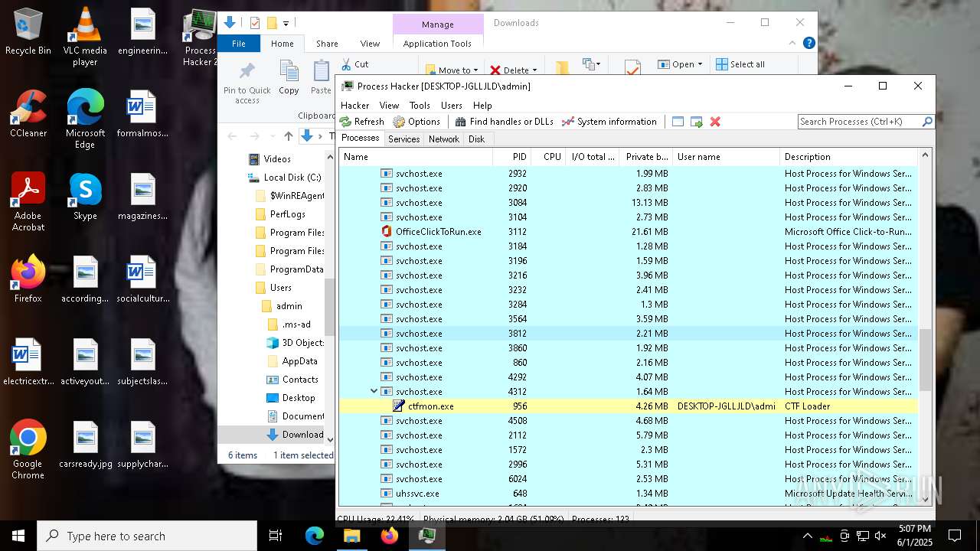Open Share tab in Explorer ribbon

pos(327,44)
